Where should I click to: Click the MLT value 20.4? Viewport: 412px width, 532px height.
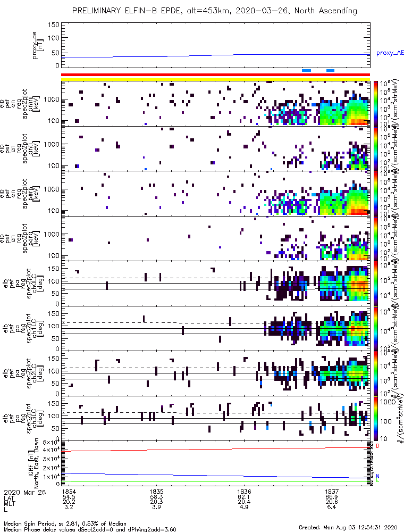click(244, 502)
